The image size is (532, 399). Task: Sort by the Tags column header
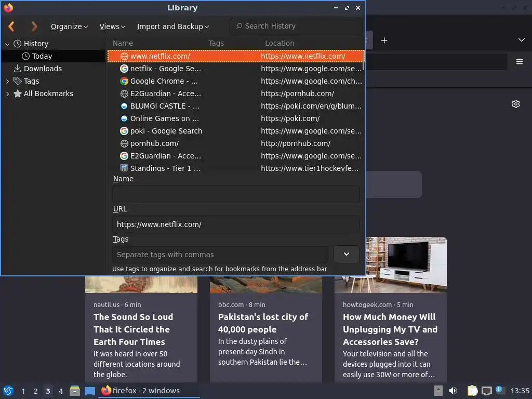click(x=216, y=44)
